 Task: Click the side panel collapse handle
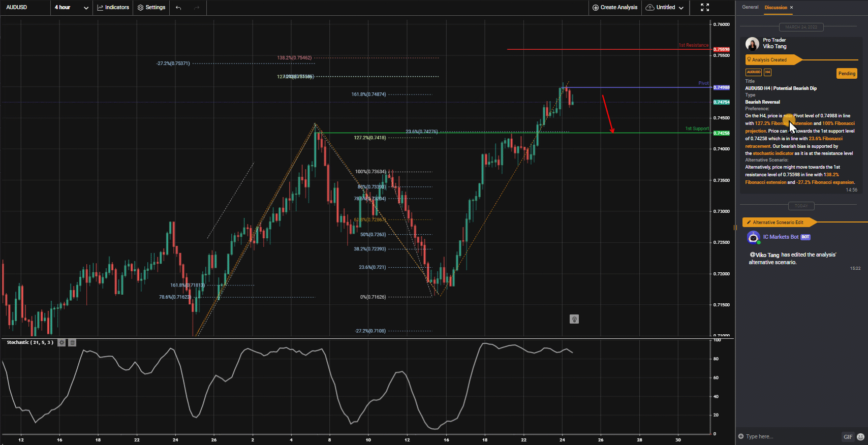coord(735,228)
